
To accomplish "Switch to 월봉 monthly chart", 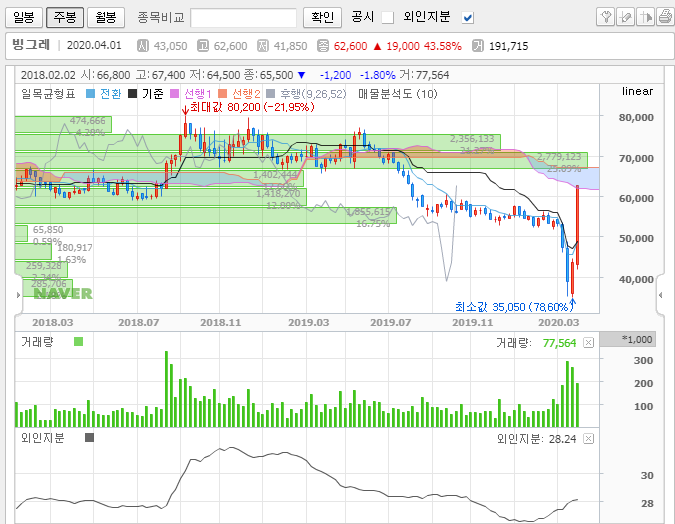I will pos(106,18).
